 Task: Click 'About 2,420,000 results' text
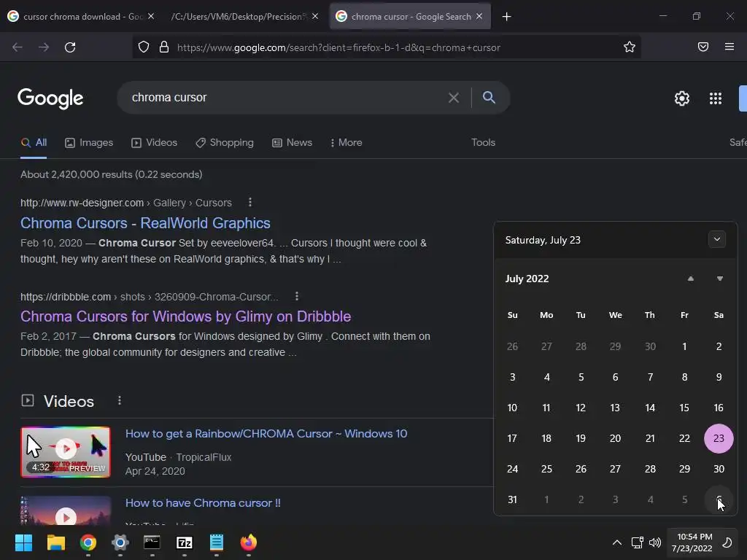click(112, 174)
